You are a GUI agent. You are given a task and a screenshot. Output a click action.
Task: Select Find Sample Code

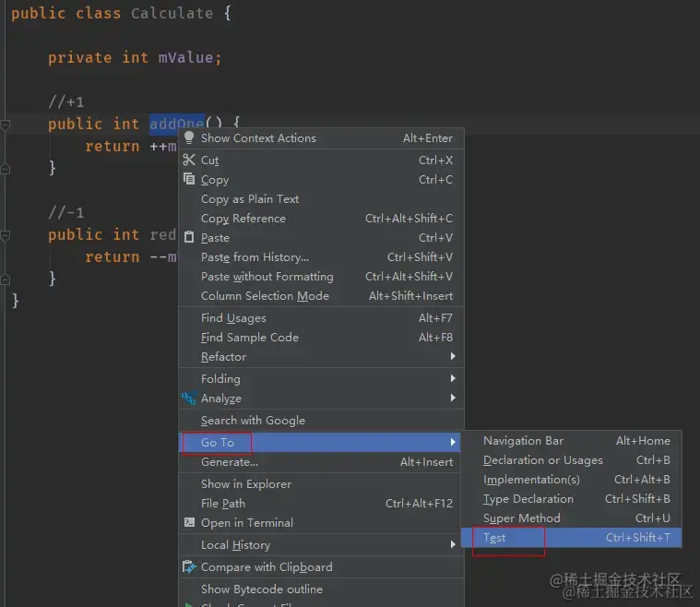(322, 338)
